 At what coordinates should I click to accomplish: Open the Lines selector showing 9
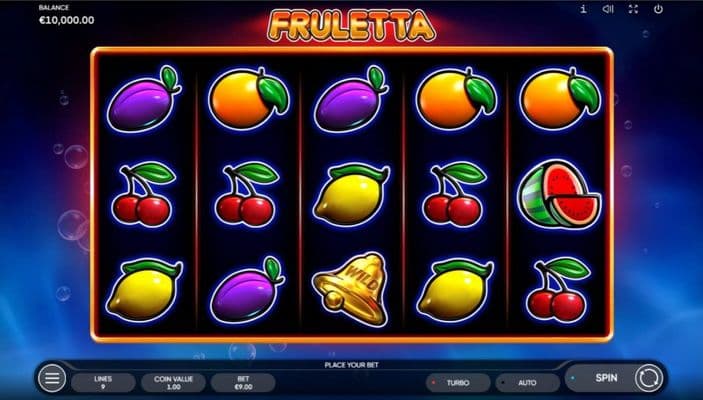tap(103, 383)
